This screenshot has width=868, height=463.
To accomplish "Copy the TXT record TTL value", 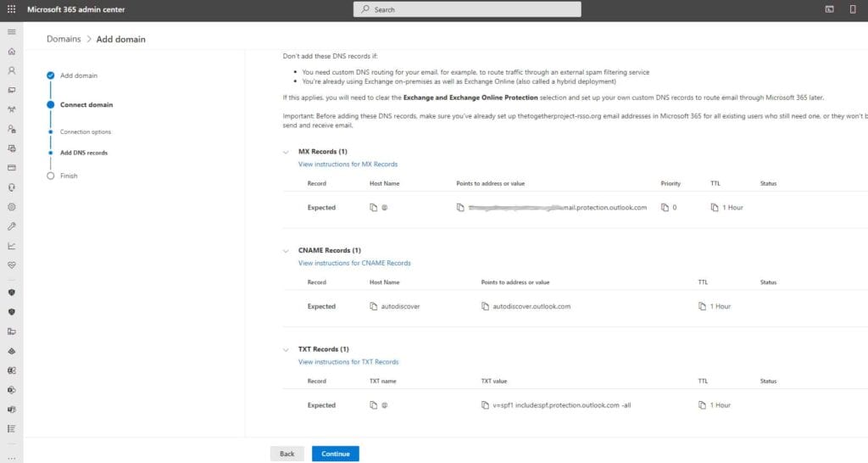I will [x=702, y=405].
